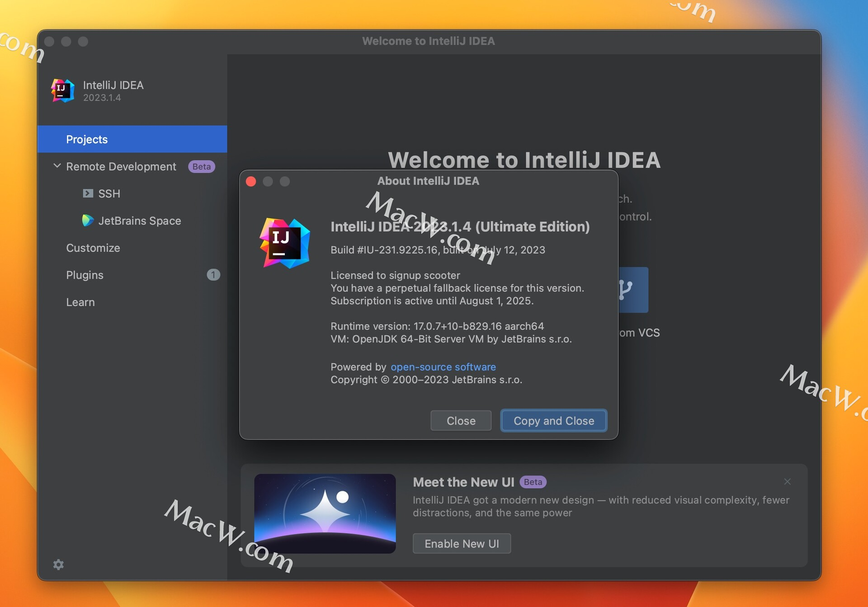Close the About dialog with red button
Screen dimensions: 868x607
251,181
